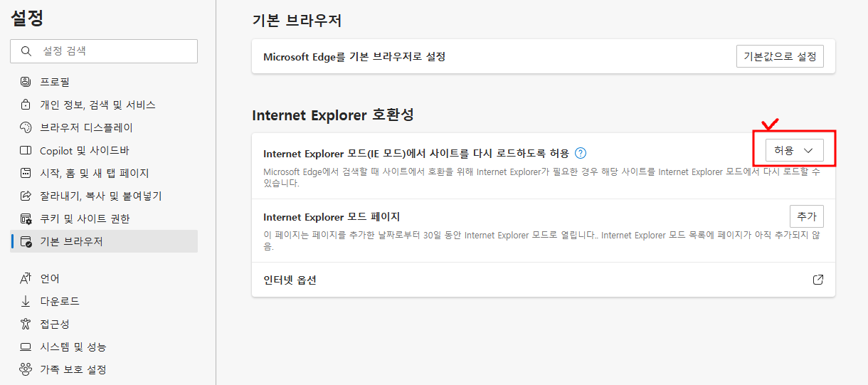868x385 pixels.
Task: Click the accessibility icon
Action: pyautogui.click(x=26, y=324)
